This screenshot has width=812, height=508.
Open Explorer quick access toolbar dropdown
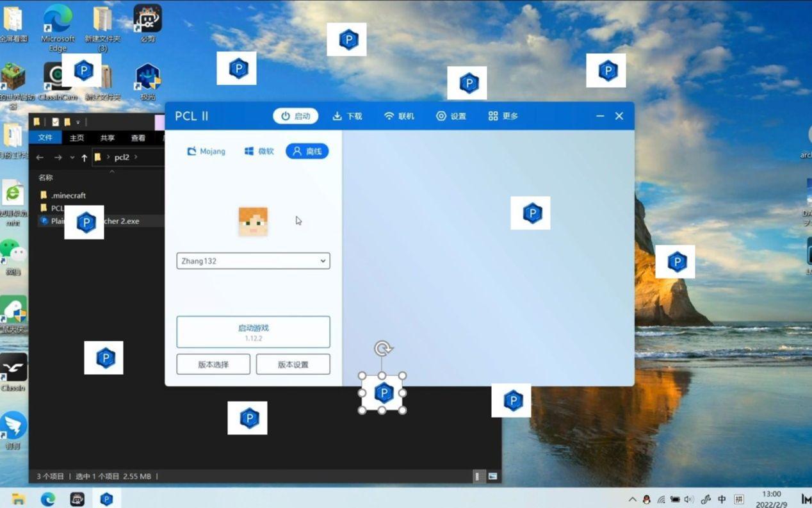(x=78, y=122)
